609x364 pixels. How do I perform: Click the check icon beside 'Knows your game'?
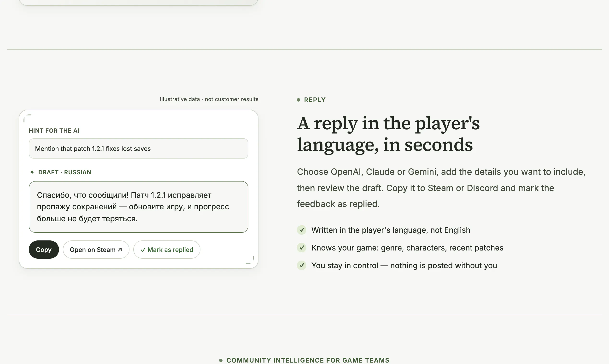point(302,247)
